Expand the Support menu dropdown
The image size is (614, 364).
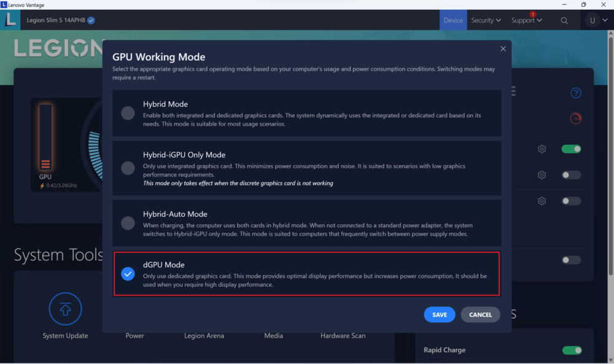tap(526, 20)
